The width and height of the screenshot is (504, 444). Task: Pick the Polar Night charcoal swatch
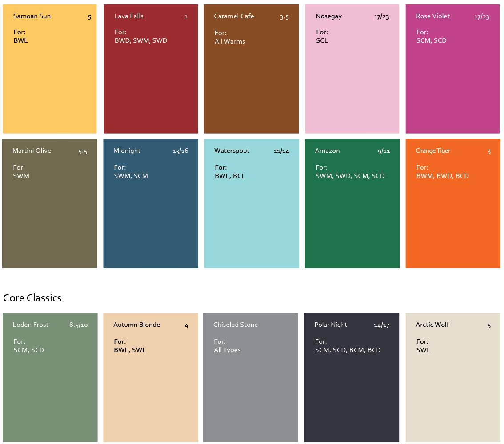352,377
